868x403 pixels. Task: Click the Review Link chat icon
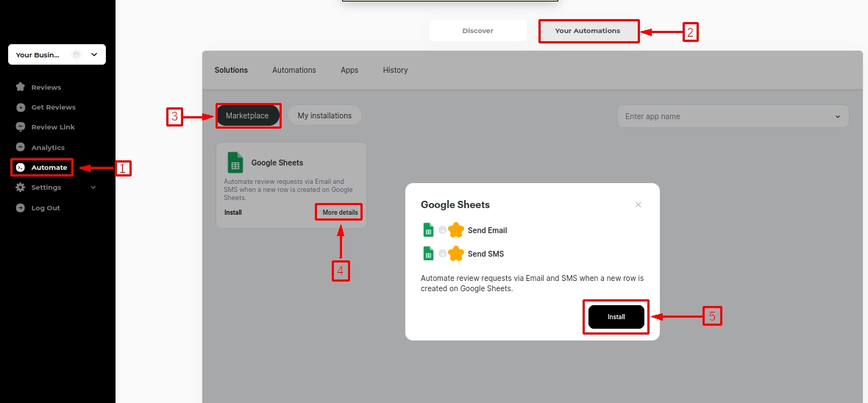[x=21, y=127]
